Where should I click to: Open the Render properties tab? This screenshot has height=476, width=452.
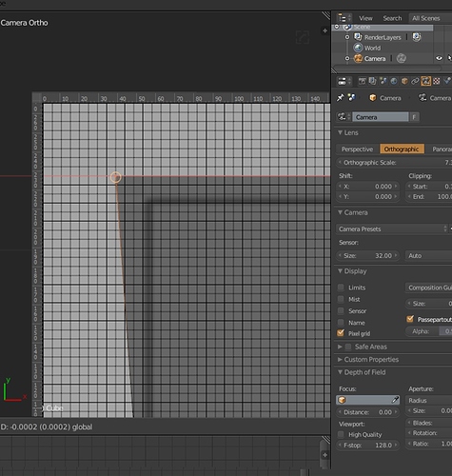[362, 81]
